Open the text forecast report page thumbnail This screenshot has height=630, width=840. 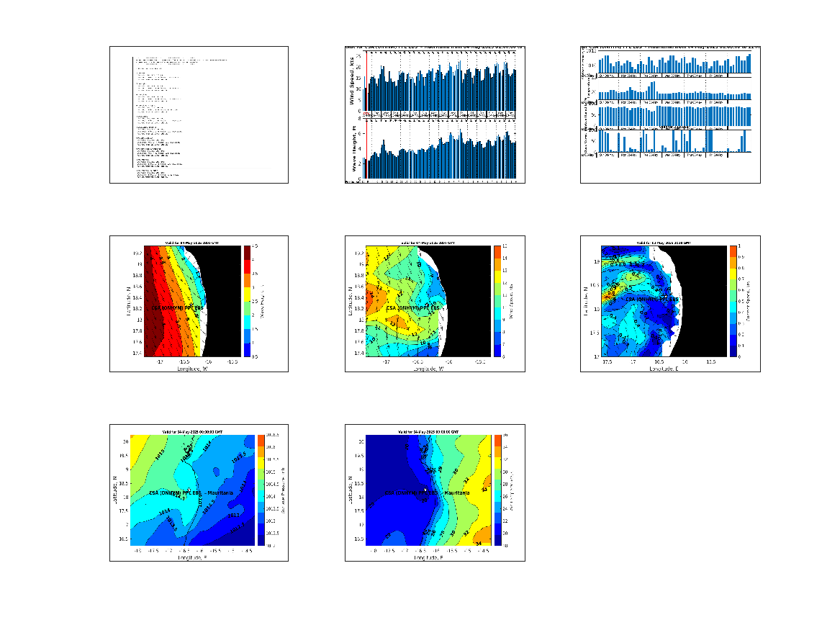click(199, 114)
